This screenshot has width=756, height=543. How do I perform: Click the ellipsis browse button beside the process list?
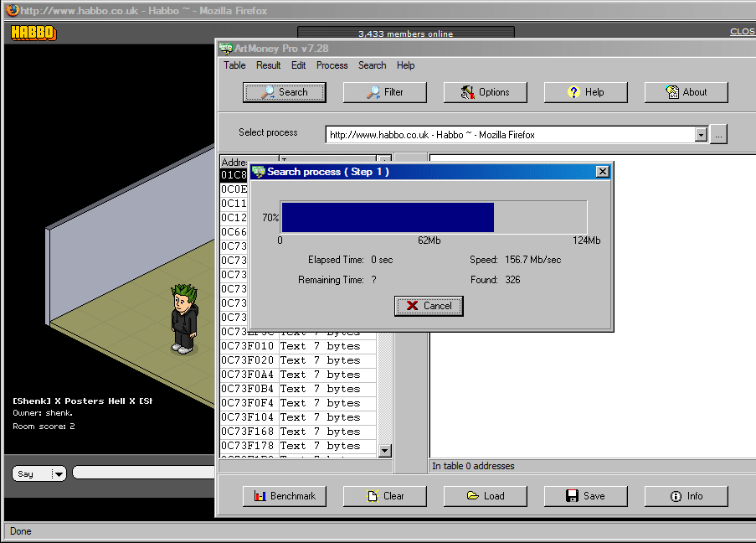pos(718,135)
